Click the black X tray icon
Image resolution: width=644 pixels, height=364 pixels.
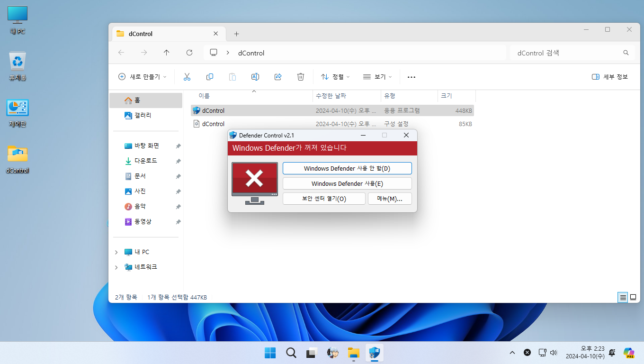[527, 353]
